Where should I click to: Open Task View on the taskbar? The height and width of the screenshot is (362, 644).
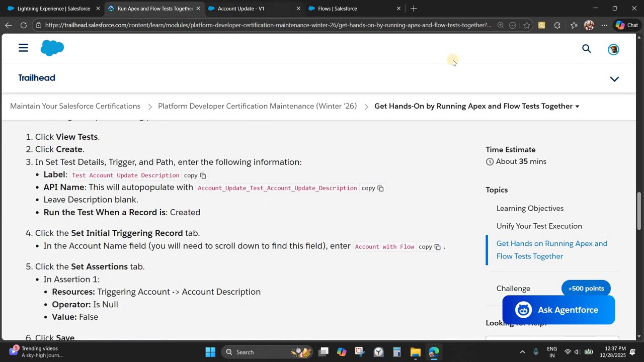(324, 352)
